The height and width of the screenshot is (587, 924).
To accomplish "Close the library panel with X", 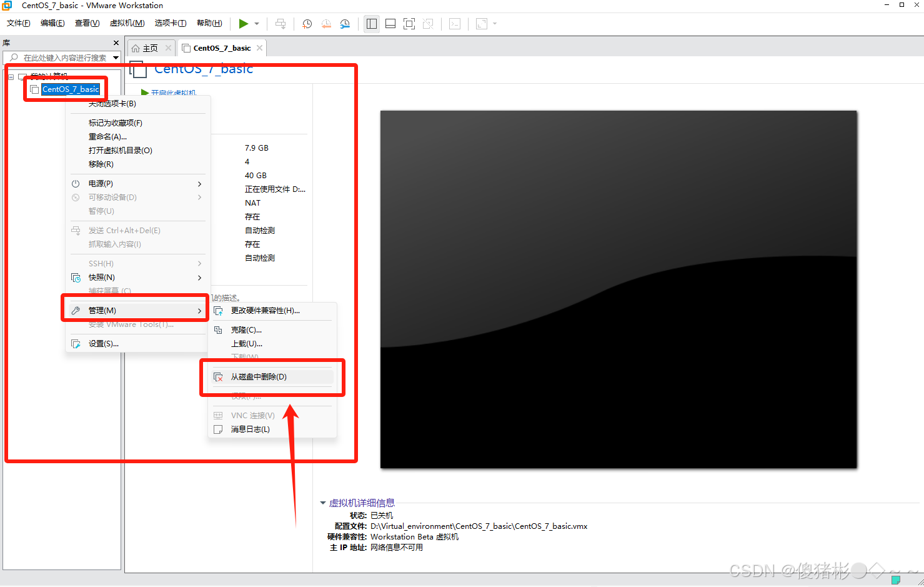I will tap(116, 43).
